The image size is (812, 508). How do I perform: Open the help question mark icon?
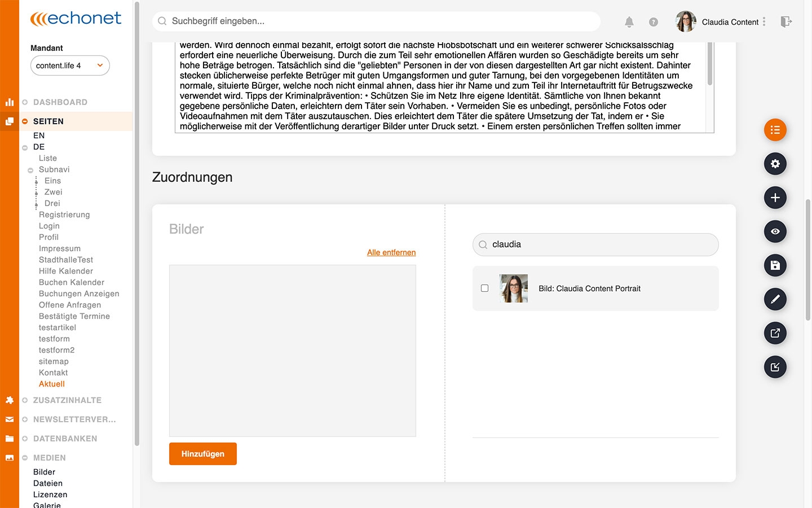pos(653,22)
